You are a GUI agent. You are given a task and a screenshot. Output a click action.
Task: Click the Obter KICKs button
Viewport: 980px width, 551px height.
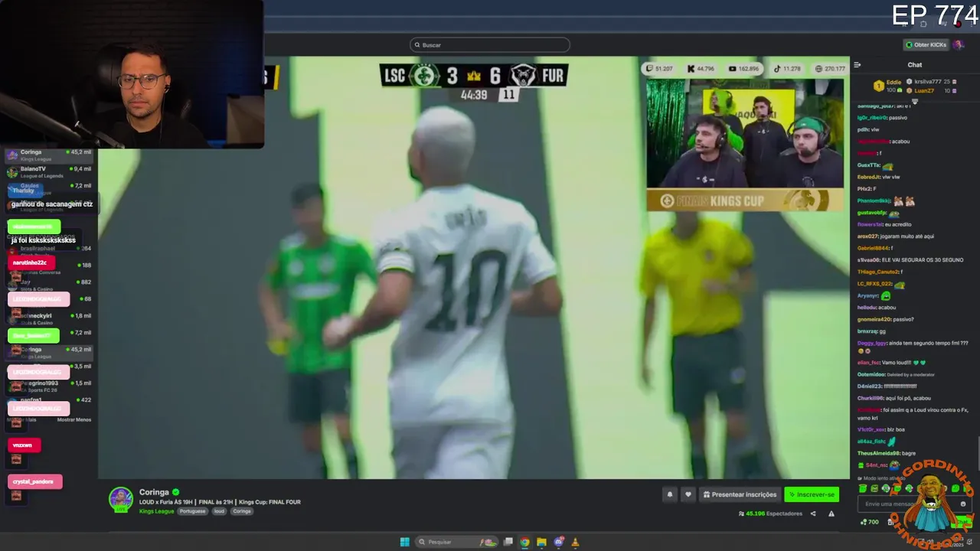click(x=925, y=45)
